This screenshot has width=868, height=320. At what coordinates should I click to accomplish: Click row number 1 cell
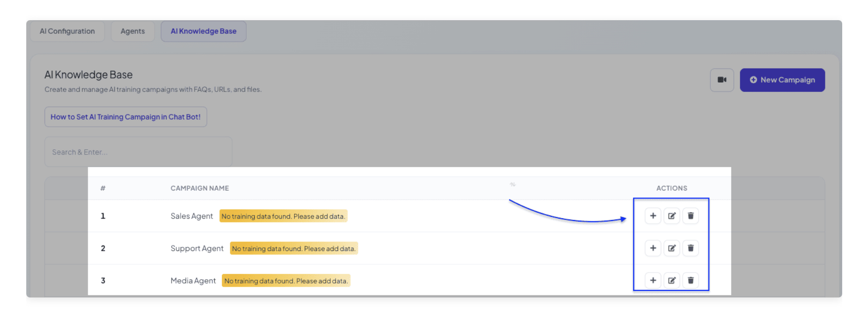point(103,216)
